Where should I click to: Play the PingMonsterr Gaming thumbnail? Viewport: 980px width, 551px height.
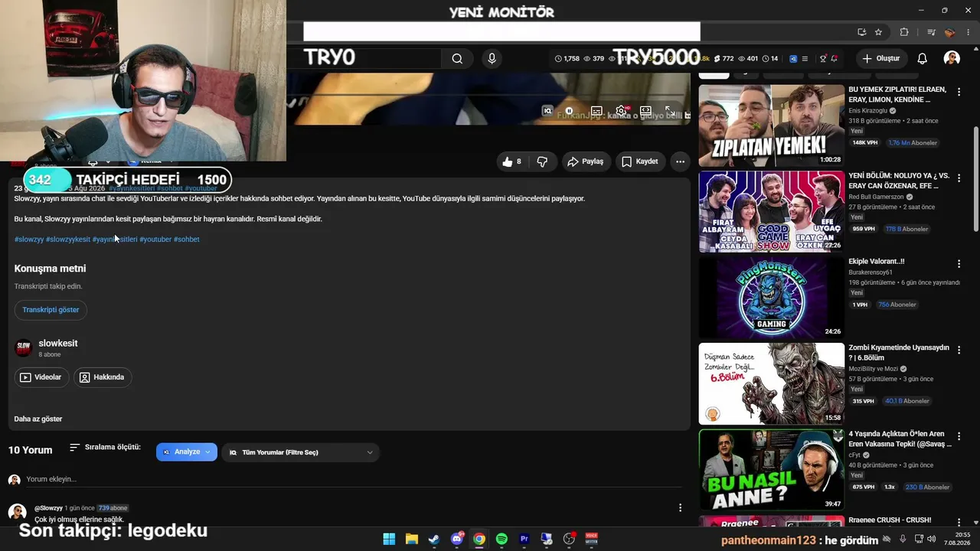771,298
